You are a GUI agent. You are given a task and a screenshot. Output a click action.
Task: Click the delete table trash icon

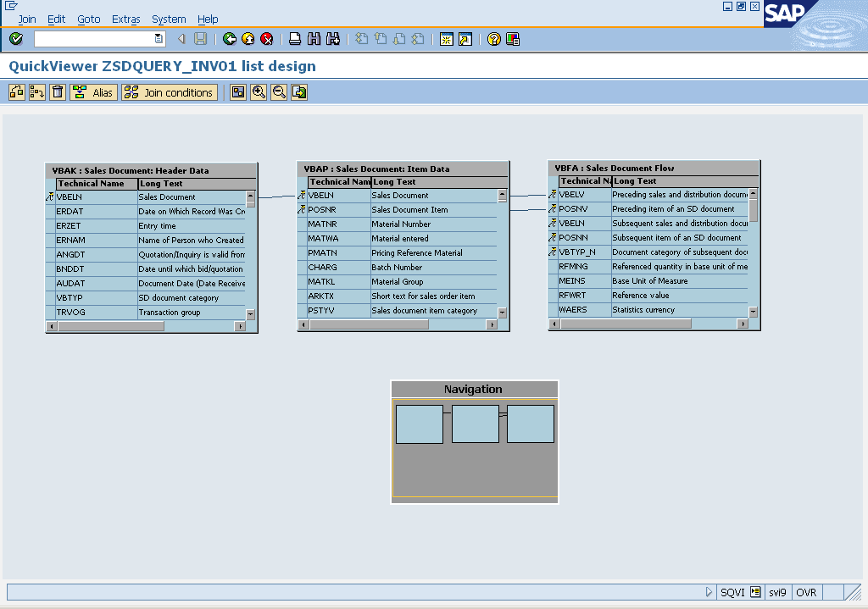coord(57,92)
